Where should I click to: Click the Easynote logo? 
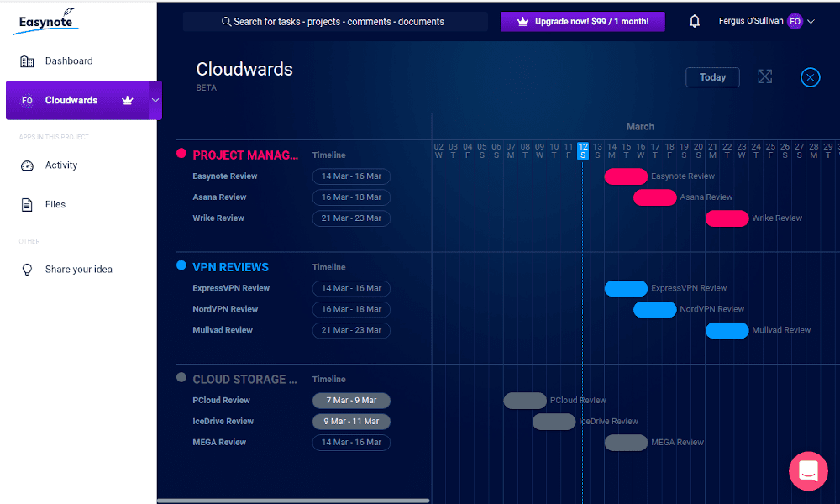(46, 22)
